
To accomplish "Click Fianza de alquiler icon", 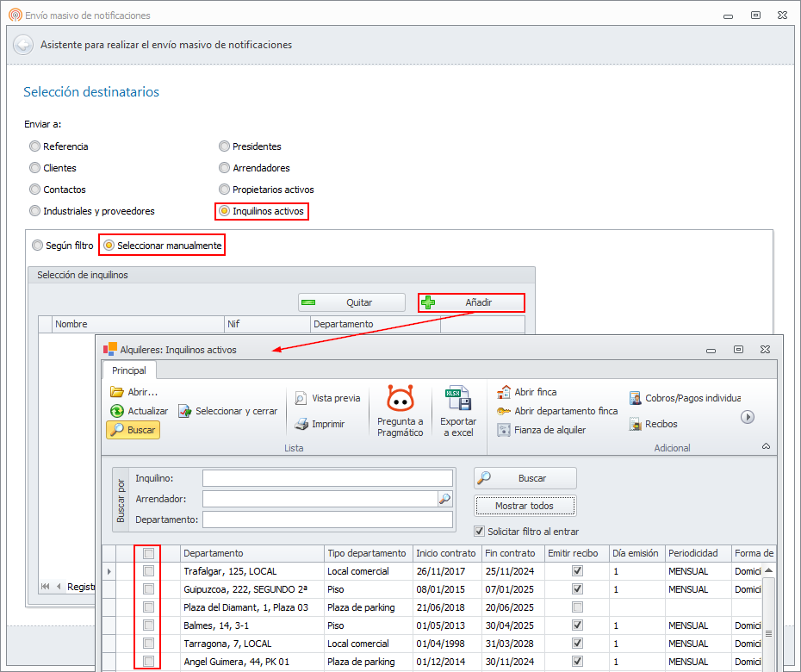I will pyautogui.click(x=505, y=430).
